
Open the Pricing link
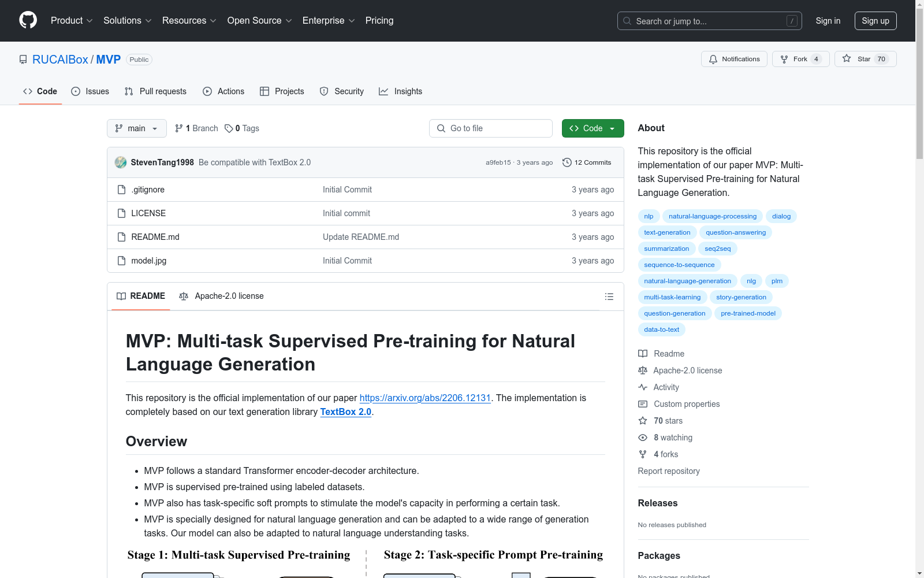tap(379, 21)
